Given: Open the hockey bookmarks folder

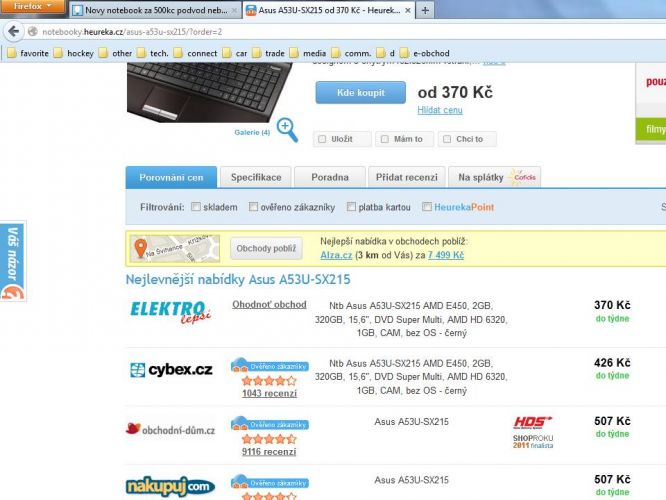Looking at the screenshot, I should 74,53.
